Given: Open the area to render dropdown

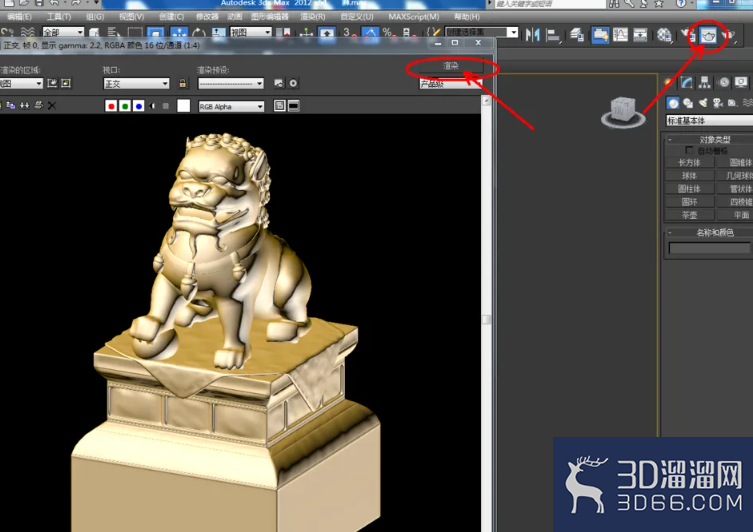Looking at the screenshot, I should pyautogui.click(x=21, y=84).
